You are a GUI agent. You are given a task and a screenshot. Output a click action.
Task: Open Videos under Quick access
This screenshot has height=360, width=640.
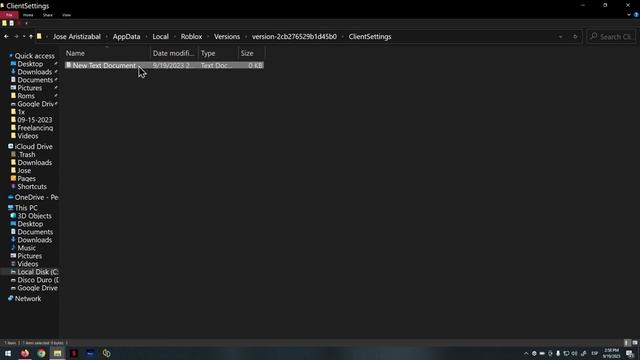click(x=27, y=136)
